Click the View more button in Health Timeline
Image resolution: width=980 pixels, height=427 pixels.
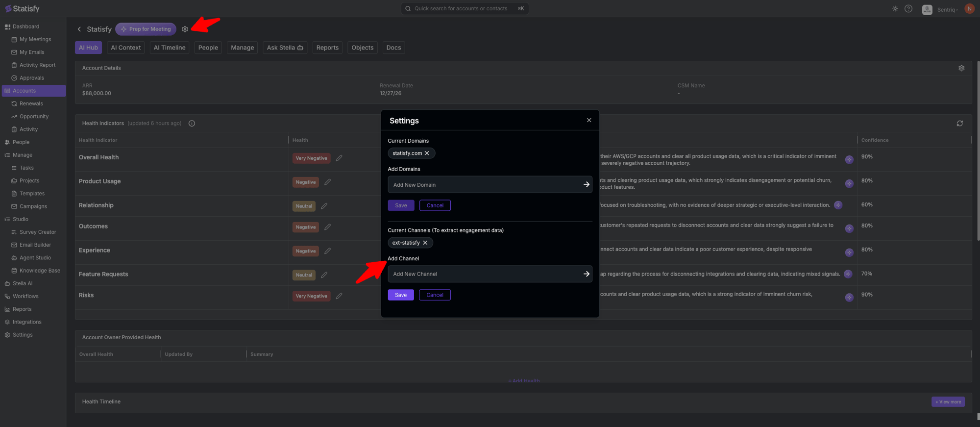tap(948, 402)
